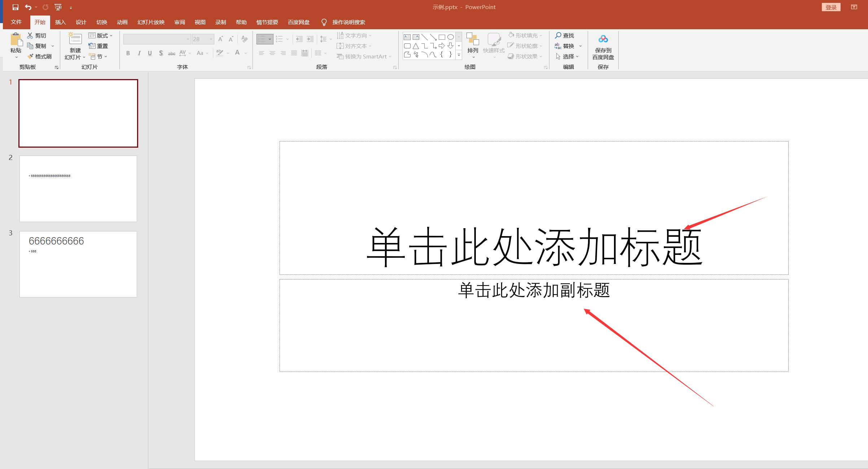
Task: Click the Arrange (排列) button
Action: [473, 46]
